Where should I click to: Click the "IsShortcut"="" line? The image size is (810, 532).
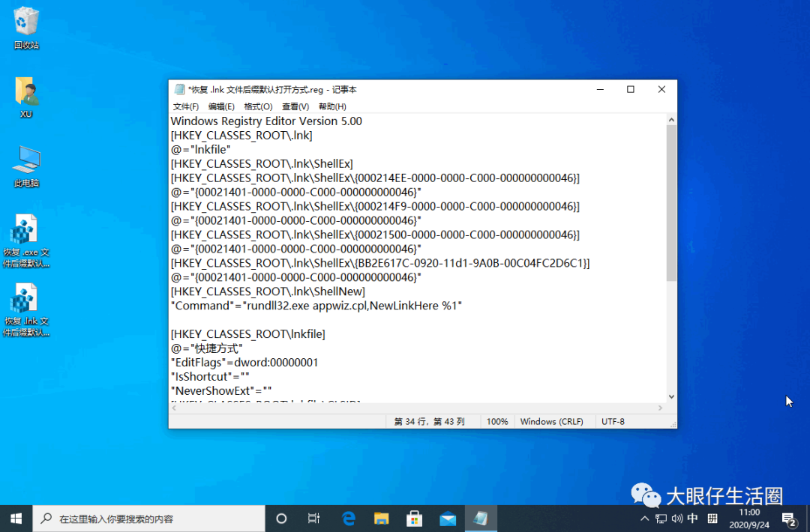[x=210, y=377]
